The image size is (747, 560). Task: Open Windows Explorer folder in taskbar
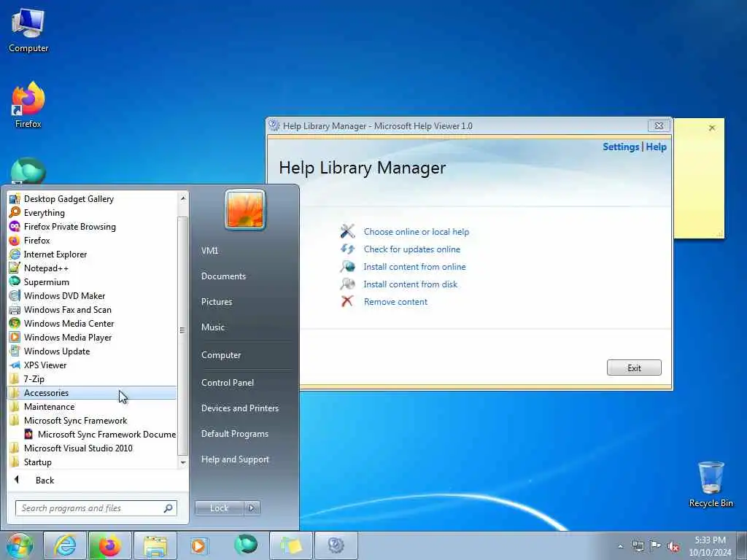point(155,545)
